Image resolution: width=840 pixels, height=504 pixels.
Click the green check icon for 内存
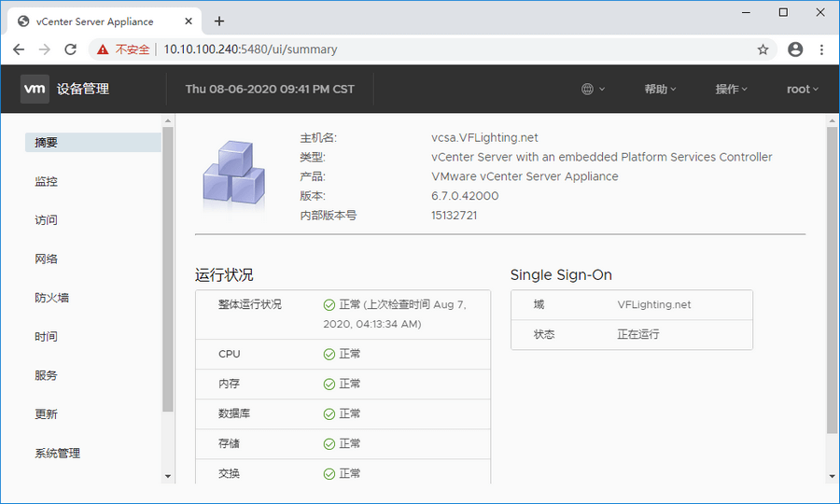point(329,384)
